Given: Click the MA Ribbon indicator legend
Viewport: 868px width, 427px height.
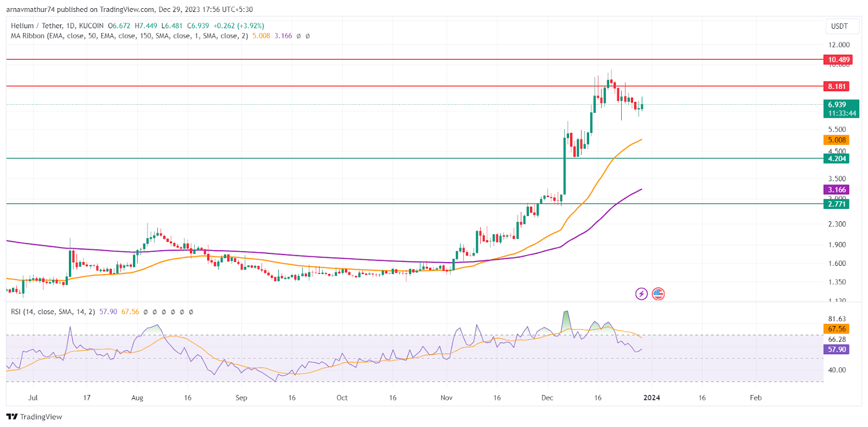Looking at the screenshot, I should pyautogui.click(x=130, y=36).
